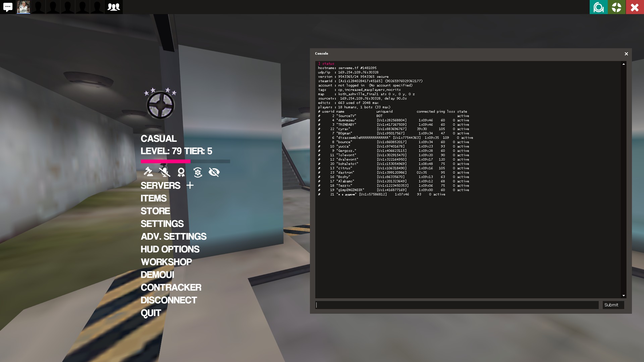The height and width of the screenshot is (362, 644).
Task: Click the 'kohaletoi' player row
Action: [x=393, y=164]
